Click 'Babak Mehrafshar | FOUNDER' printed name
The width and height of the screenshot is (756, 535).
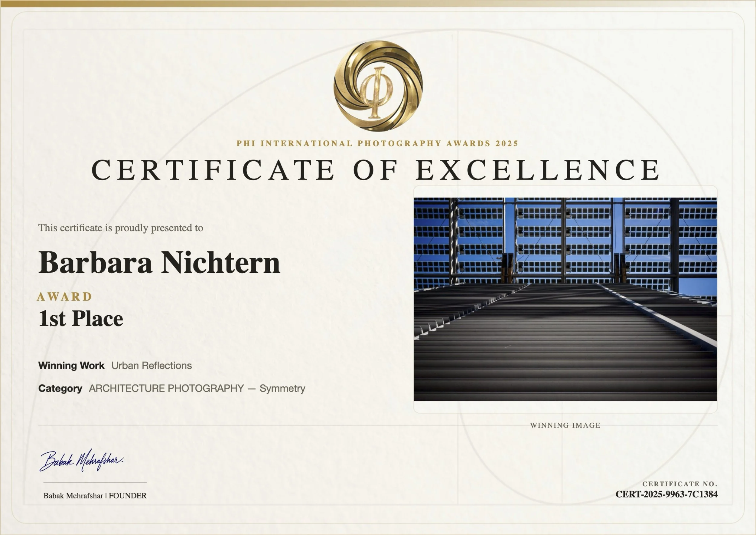point(95,496)
